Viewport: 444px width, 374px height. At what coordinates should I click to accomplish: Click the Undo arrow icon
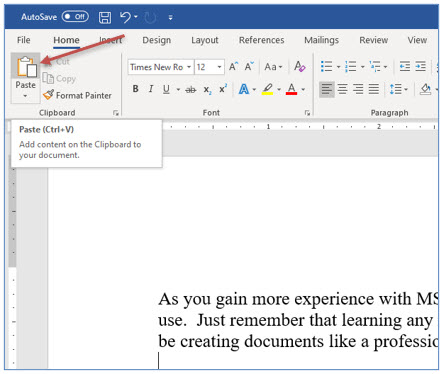pyautogui.click(x=125, y=17)
